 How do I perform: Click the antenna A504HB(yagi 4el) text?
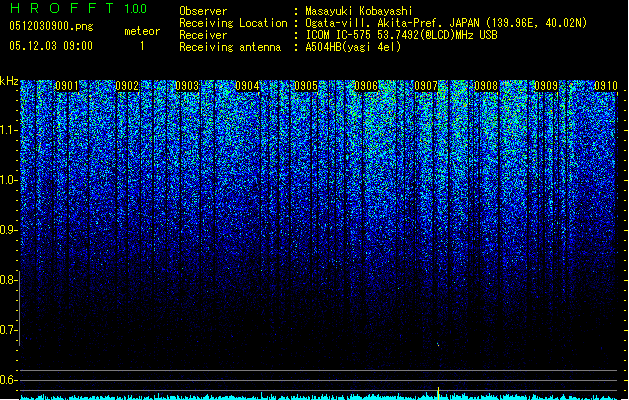[353, 47]
